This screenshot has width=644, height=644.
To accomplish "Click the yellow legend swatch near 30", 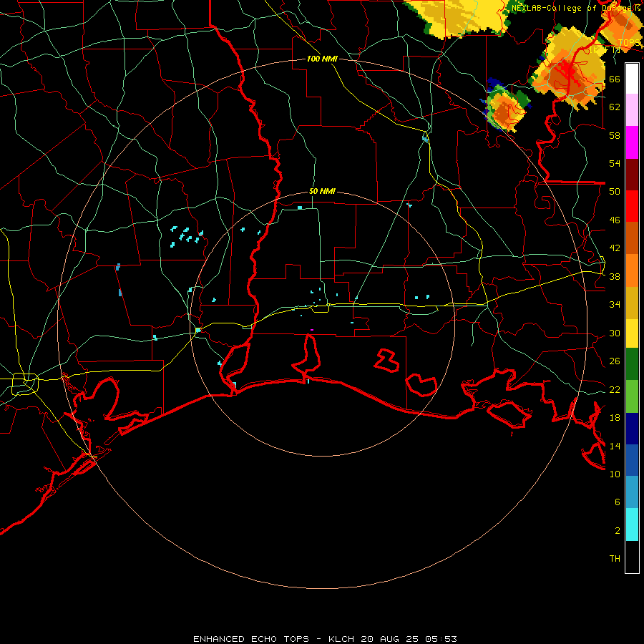I will click(632, 333).
